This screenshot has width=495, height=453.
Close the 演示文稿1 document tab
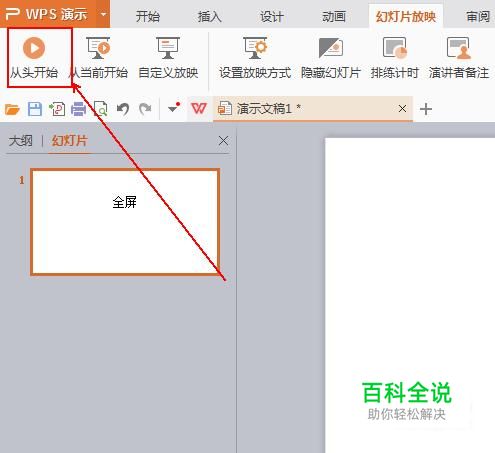coord(402,108)
